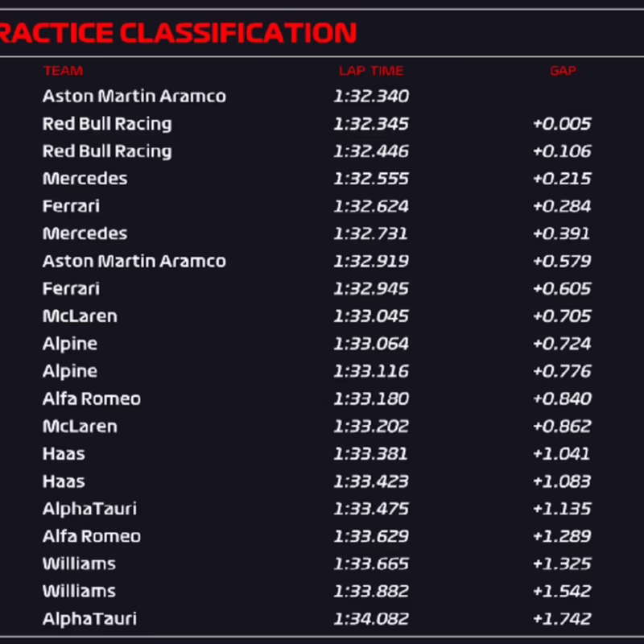644x644 pixels.
Task: Select the +0.605 gap entry
Action: click(562, 289)
